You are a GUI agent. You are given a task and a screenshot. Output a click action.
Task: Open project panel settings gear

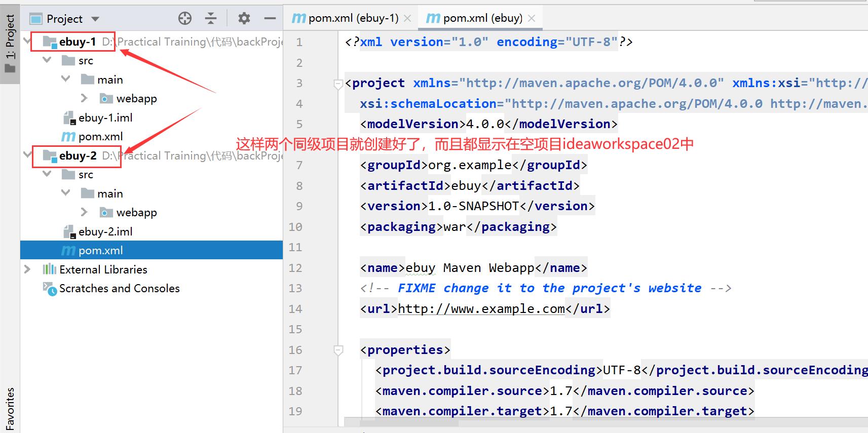click(244, 19)
